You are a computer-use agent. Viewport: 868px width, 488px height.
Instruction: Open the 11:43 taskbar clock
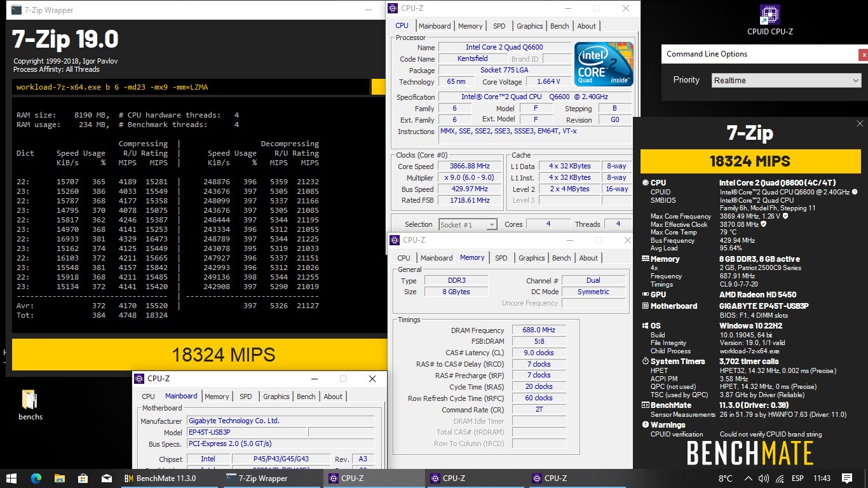822,478
